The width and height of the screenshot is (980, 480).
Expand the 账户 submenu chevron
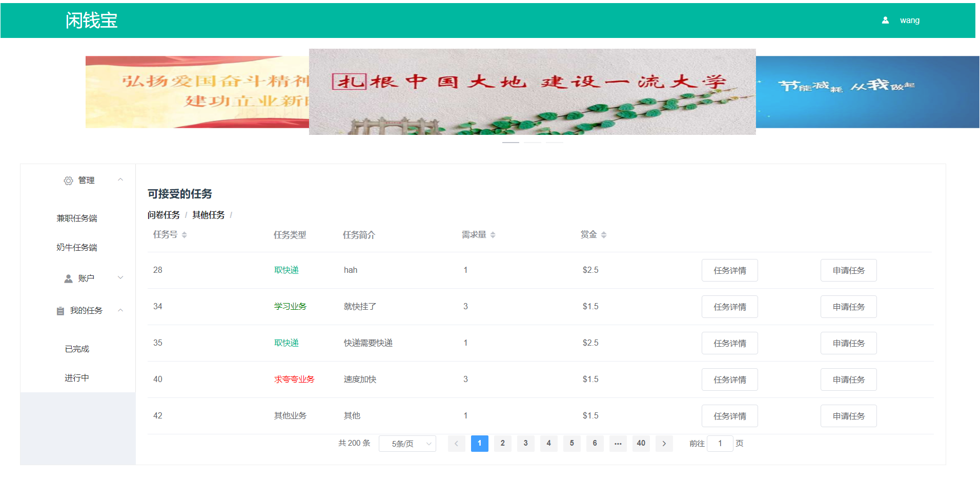point(120,278)
